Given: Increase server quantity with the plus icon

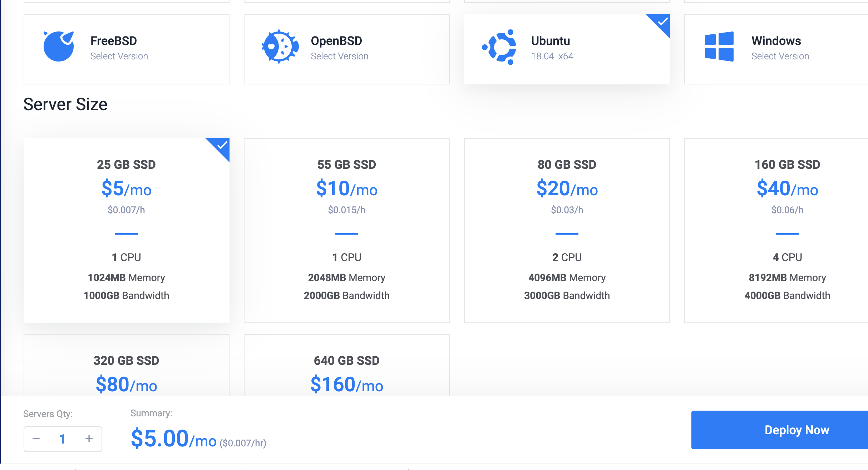Looking at the screenshot, I should click(89, 439).
